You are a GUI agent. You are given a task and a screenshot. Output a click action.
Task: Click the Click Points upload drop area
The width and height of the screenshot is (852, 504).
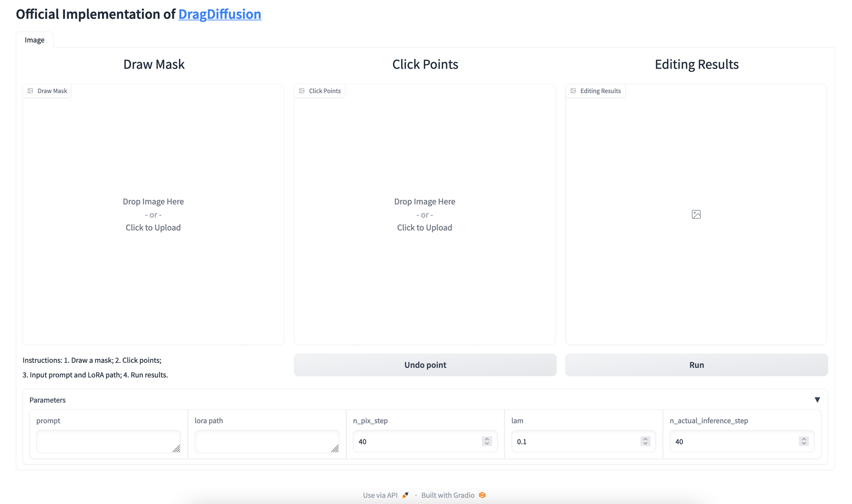click(424, 215)
